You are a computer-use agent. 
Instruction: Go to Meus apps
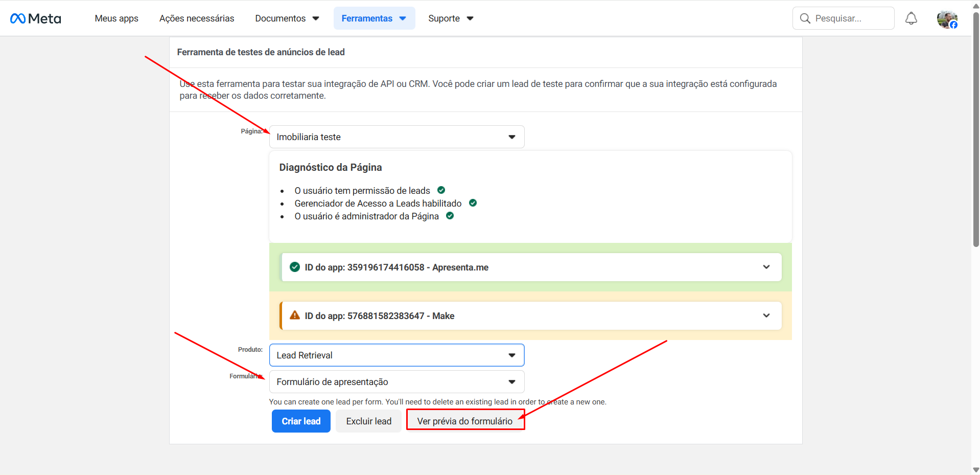pos(116,18)
